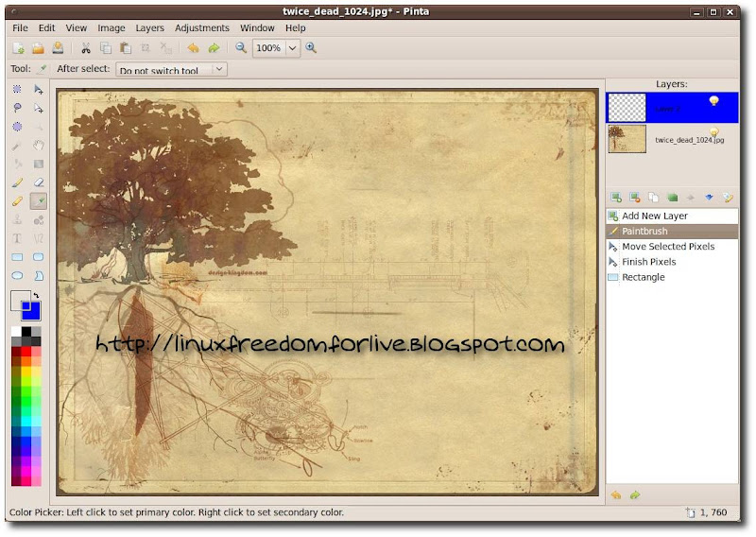Viewport: 756px width, 537px height.
Task: Open the Window menu
Action: [x=257, y=28]
